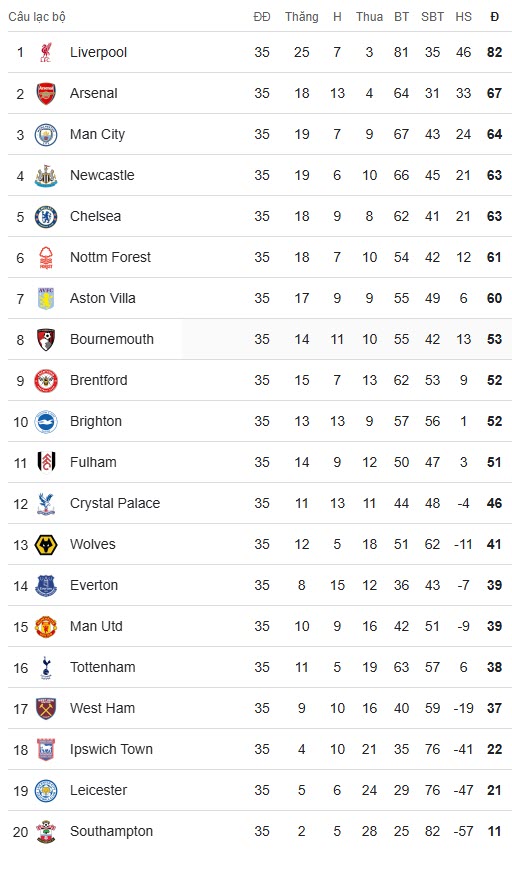Viewport: 512px width, 870px height.
Task: Click the Newcastle club crest
Action: [x=46, y=176]
